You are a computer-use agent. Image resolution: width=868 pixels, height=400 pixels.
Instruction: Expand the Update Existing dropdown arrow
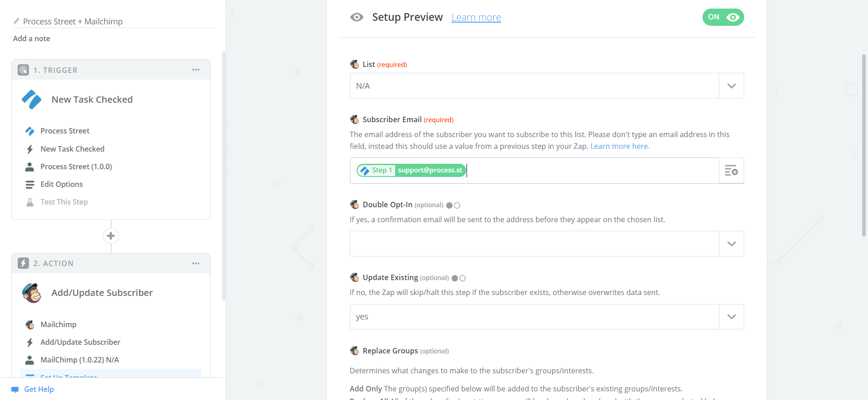point(731,317)
